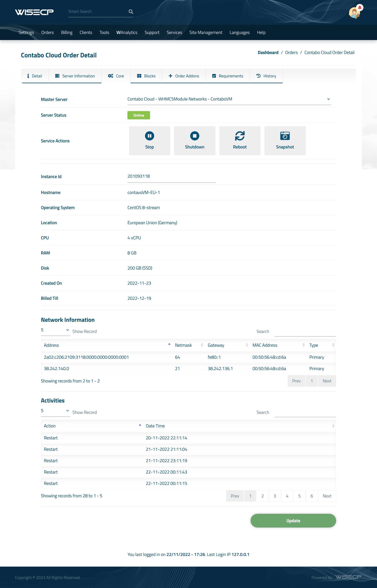Click the IPv4 address 38.242.140.0

[x=57, y=369]
